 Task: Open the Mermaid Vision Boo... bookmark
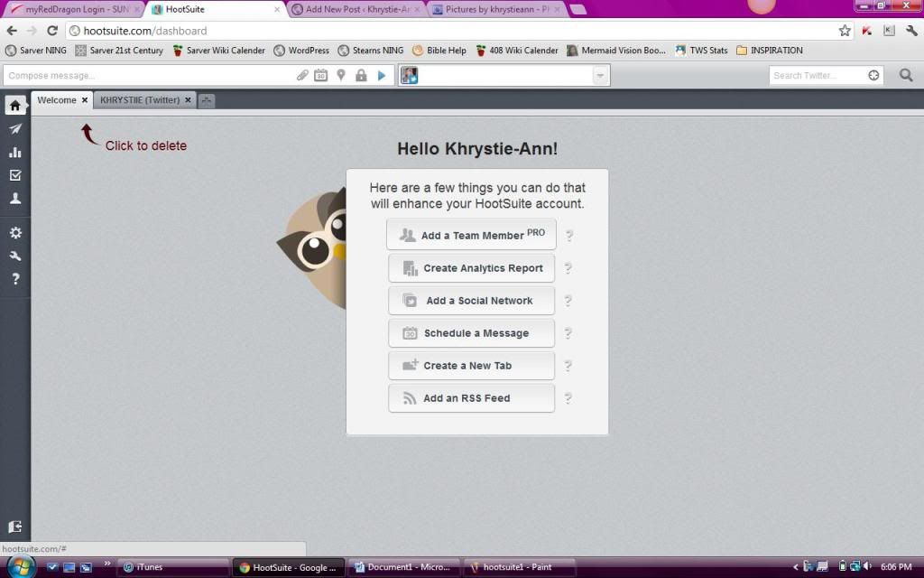pos(615,51)
